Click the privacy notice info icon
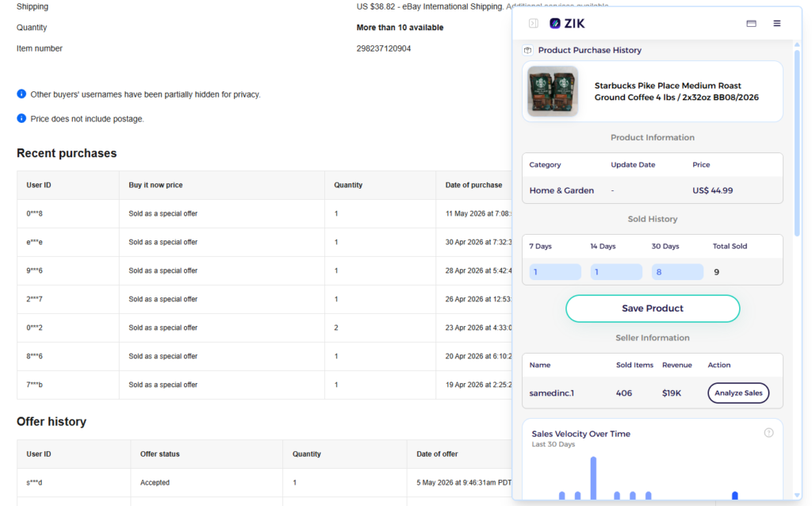 (x=21, y=94)
